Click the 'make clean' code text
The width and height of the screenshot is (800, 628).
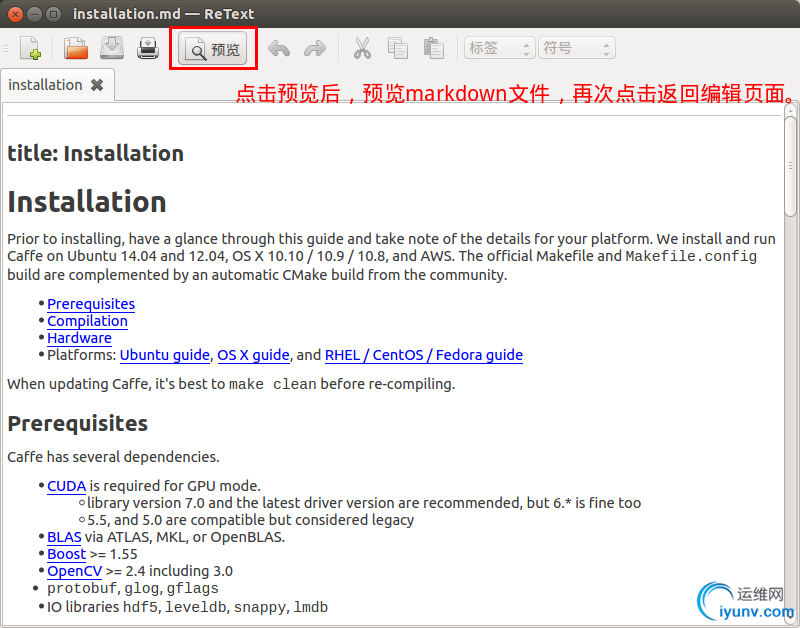(x=272, y=384)
